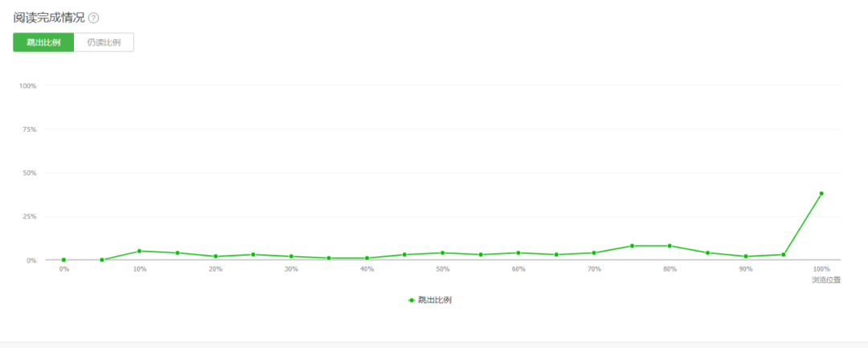
Task: Click the 100% y-axis label
Action: pos(27,86)
